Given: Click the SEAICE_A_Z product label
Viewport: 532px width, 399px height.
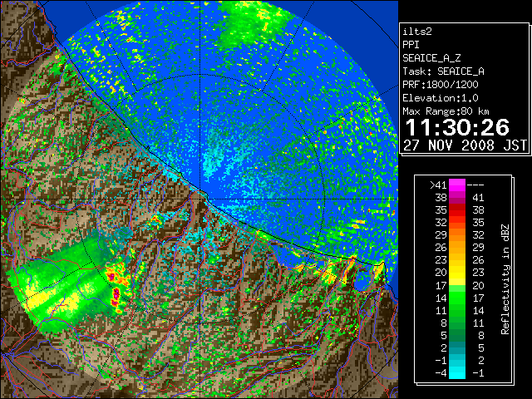Looking at the screenshot, I should point(431,58).
